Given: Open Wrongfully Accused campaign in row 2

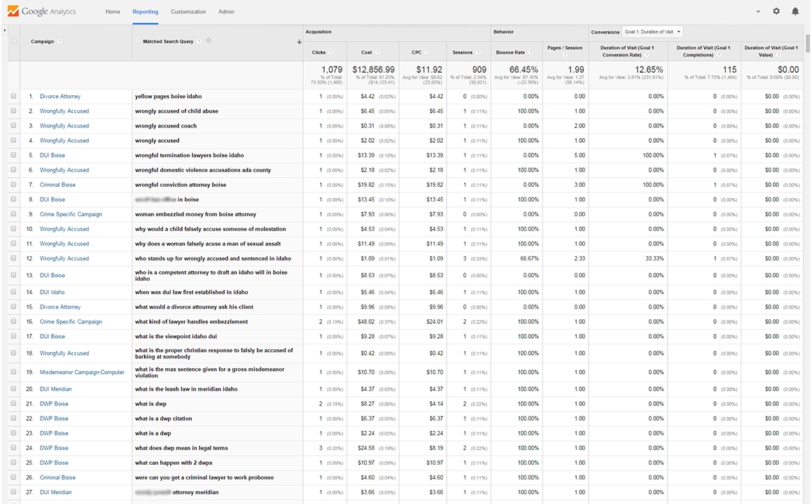Looking at the screenshot, I should [x=64, y=111].
